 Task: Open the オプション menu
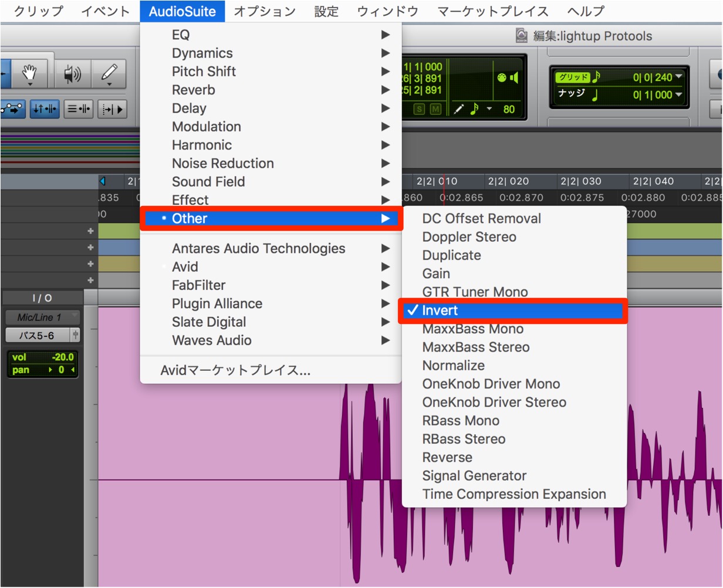[265, 11]
